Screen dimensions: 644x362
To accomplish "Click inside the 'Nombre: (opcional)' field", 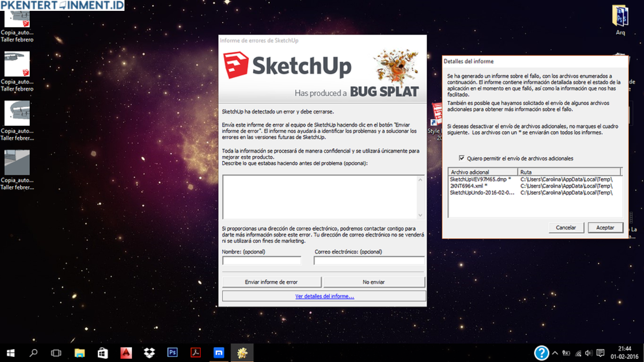I will coord(262,260).
